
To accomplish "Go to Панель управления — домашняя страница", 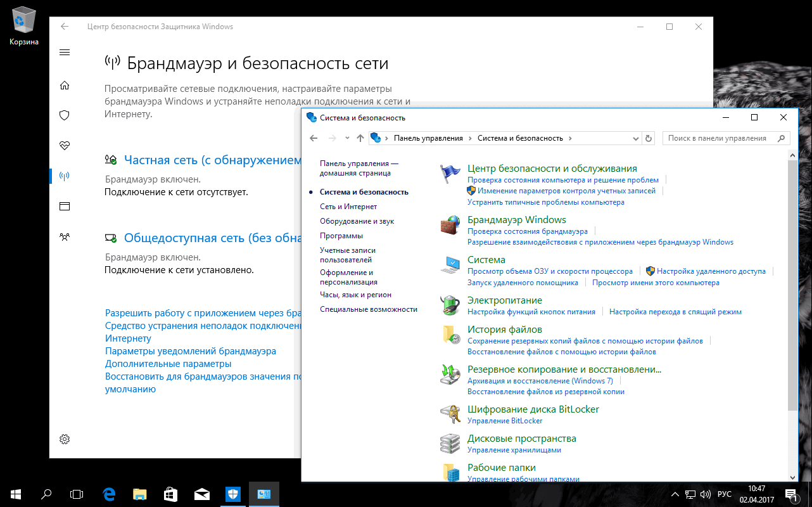I will coord(359,168).
